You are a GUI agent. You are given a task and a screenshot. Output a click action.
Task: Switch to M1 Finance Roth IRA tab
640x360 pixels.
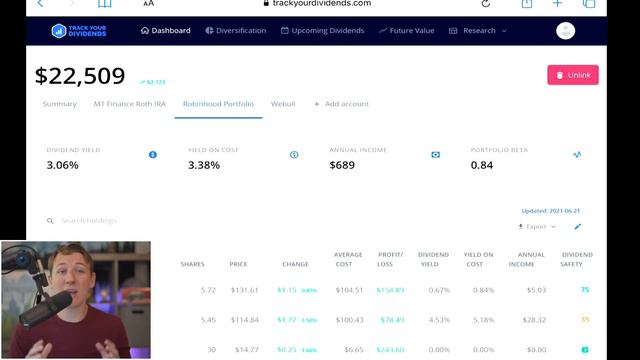tap(130, 104)
